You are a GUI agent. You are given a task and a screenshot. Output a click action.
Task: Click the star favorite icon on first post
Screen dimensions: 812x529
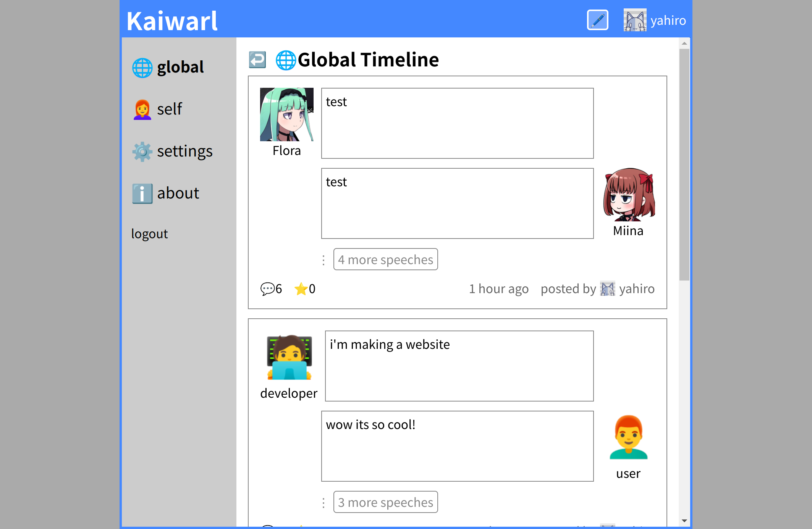tap(301, 289)
